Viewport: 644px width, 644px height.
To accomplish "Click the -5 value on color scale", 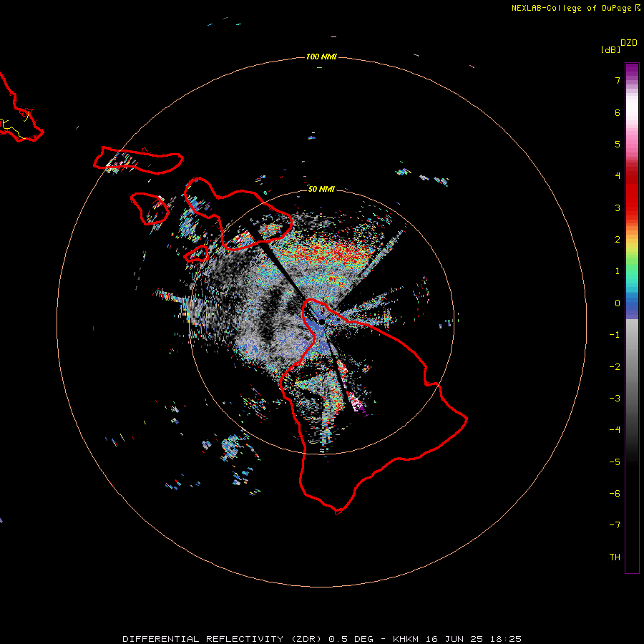I will point(615,462).
